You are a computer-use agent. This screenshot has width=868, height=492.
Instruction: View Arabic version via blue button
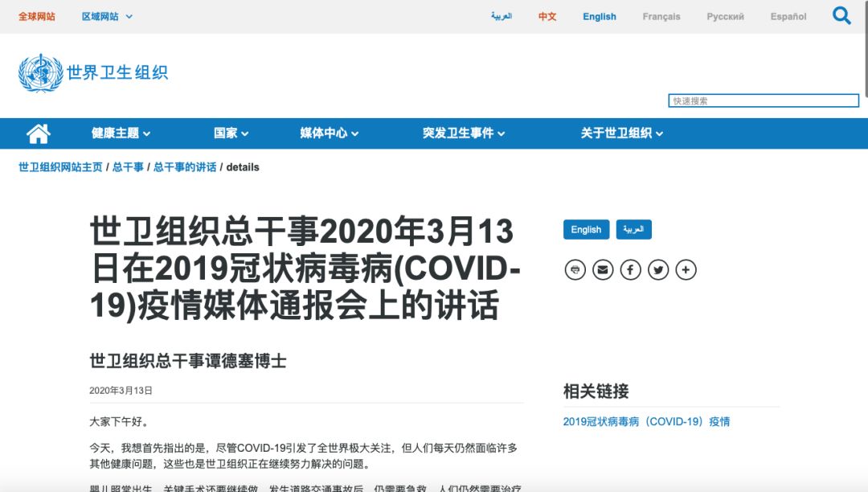pyautogui.click(x=634, y=230)
